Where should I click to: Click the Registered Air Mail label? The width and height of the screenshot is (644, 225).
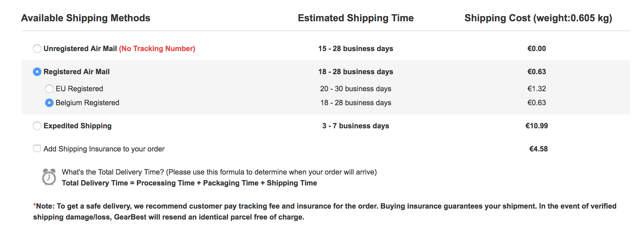[77, 72]
